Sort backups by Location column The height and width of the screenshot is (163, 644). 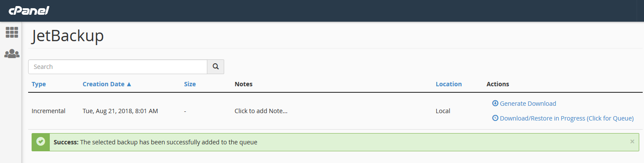(x=449, y=84)
